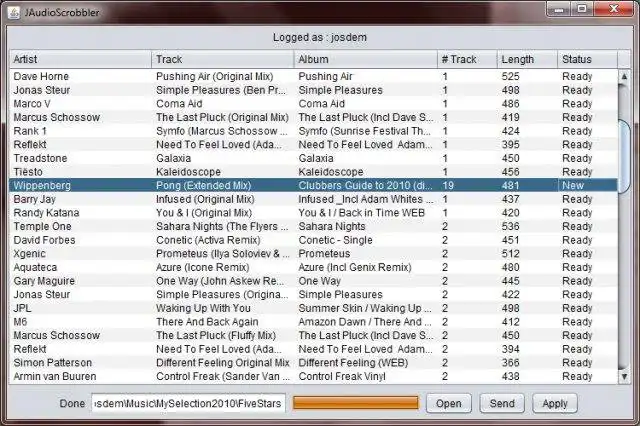Click the Apply button
Image resolution: width=640 pixels, height=426 pixels.
coord(555,403)
